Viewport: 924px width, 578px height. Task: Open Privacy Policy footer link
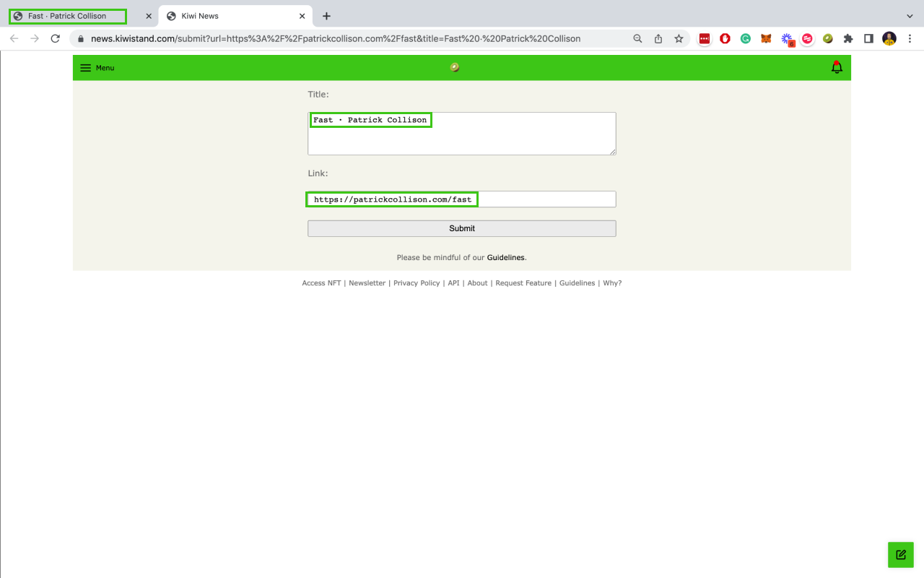coord(417,283)
